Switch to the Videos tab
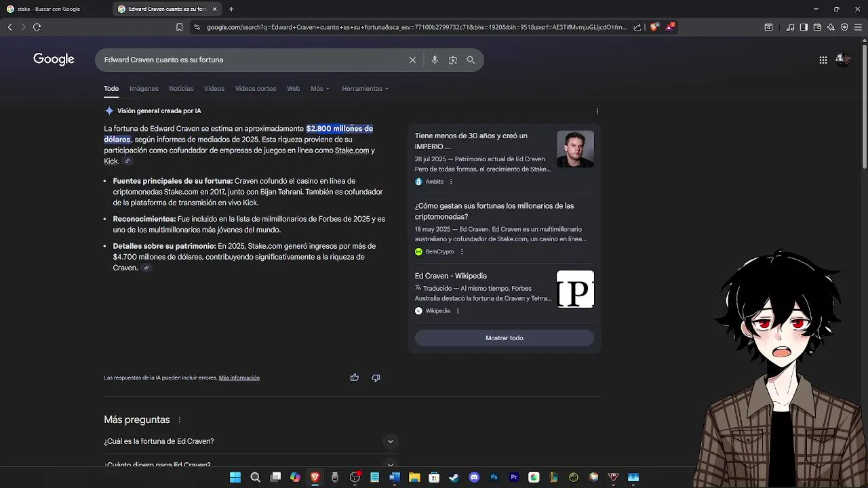 (x=214, y=89)
